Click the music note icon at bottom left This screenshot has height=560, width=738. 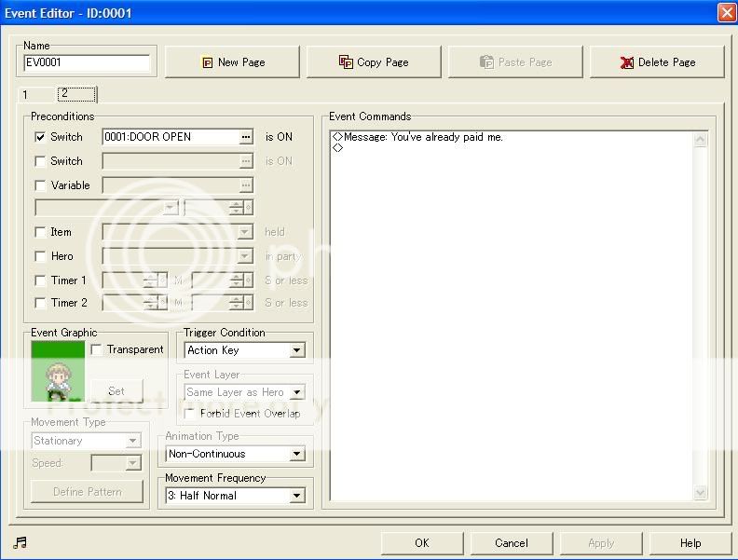pyautogui.click(x=20, y=543)
